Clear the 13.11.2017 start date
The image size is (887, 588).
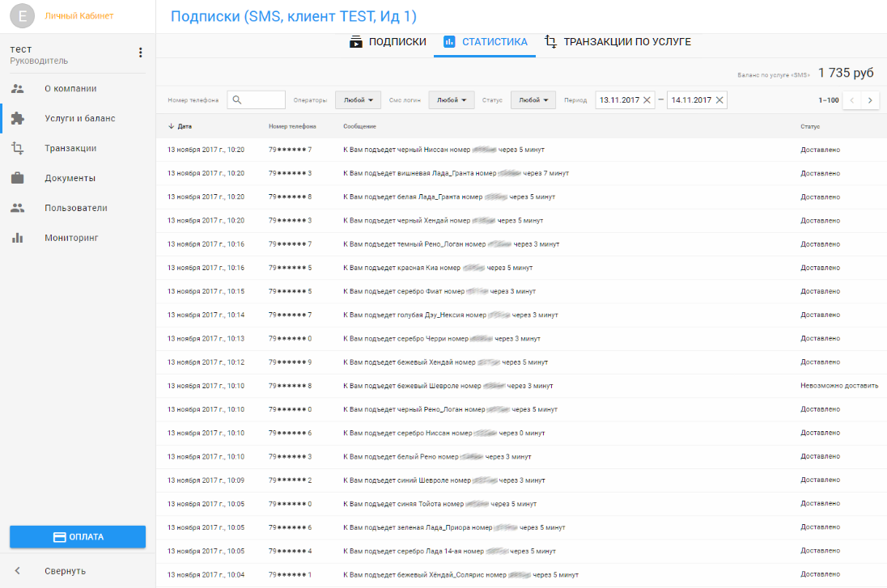(x=647, y=100)
